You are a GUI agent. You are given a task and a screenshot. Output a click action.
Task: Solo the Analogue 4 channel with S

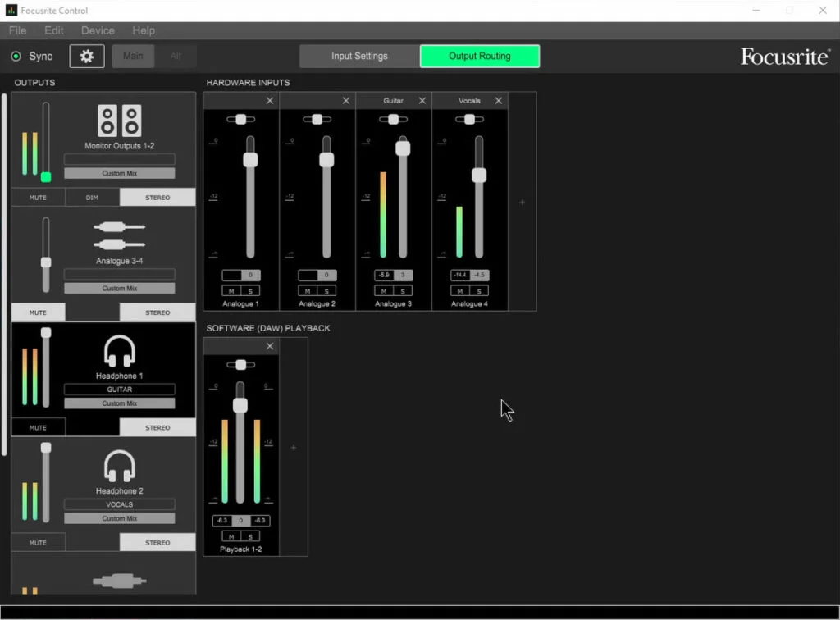tap(479, 291)
